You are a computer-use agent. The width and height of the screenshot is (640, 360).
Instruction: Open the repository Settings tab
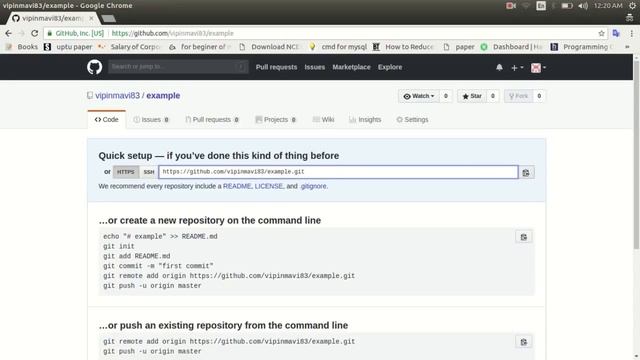click(412, 120)
